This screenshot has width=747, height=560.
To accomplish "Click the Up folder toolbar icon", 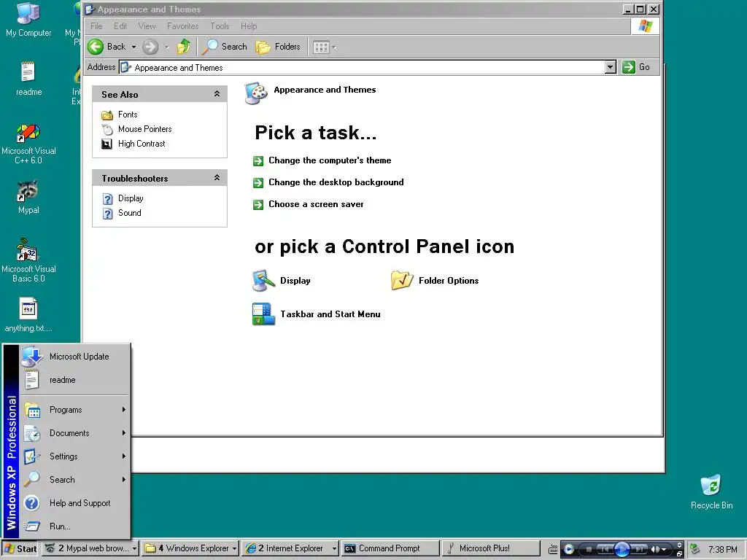I will tap(183, 47).
